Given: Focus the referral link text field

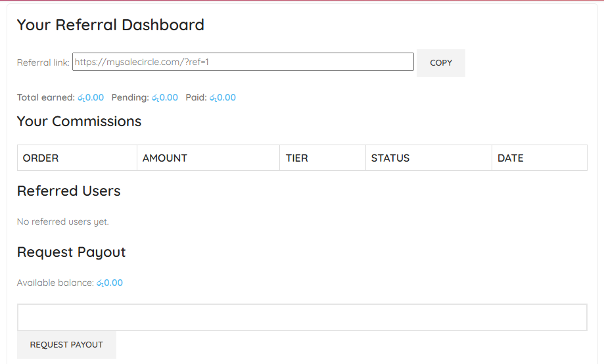Looking at the screenshot, I should coord(243,62).
